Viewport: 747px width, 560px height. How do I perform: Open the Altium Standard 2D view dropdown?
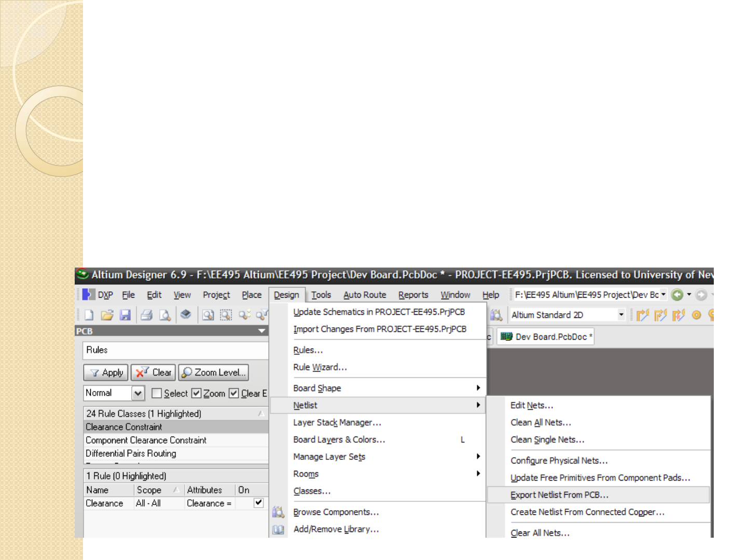tap(621, 315)
